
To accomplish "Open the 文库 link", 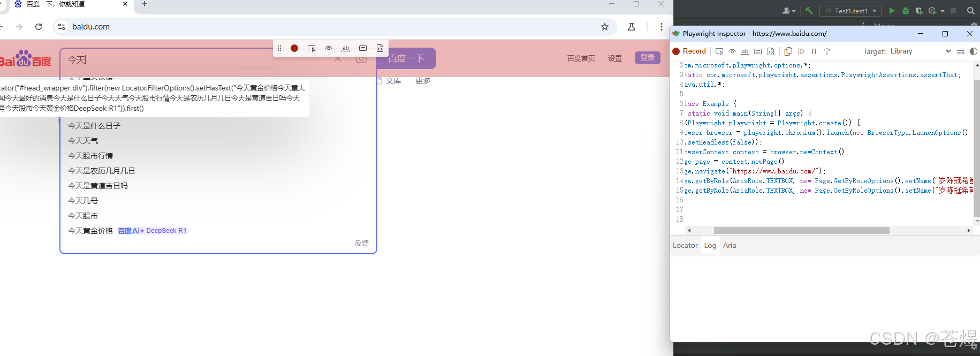I will click(x=393, y=81).
